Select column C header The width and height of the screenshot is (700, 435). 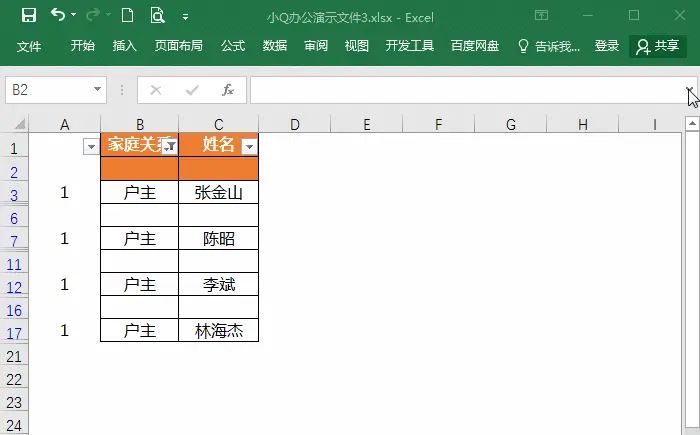coord(218,125)
